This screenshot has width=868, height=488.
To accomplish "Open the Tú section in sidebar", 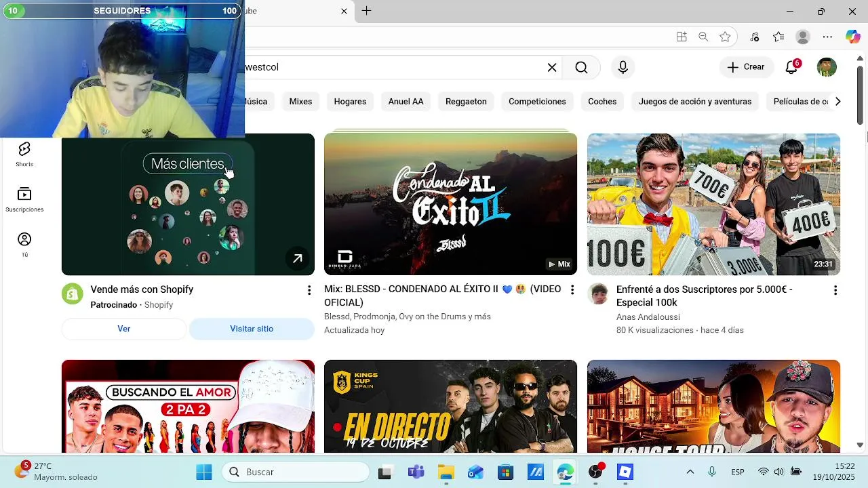I will point(24,245).
